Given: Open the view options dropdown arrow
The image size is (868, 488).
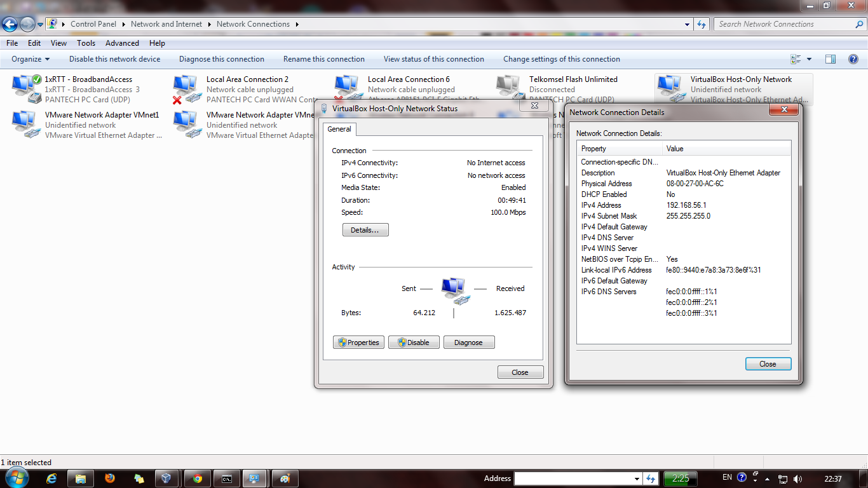Looking at the screenshot, I should [x=809, y=59].
